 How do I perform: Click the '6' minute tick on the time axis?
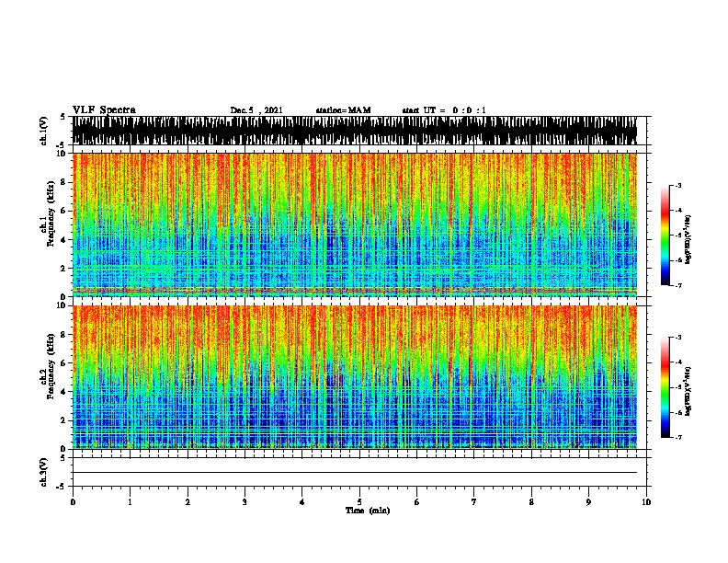click(x=417, y=502)
